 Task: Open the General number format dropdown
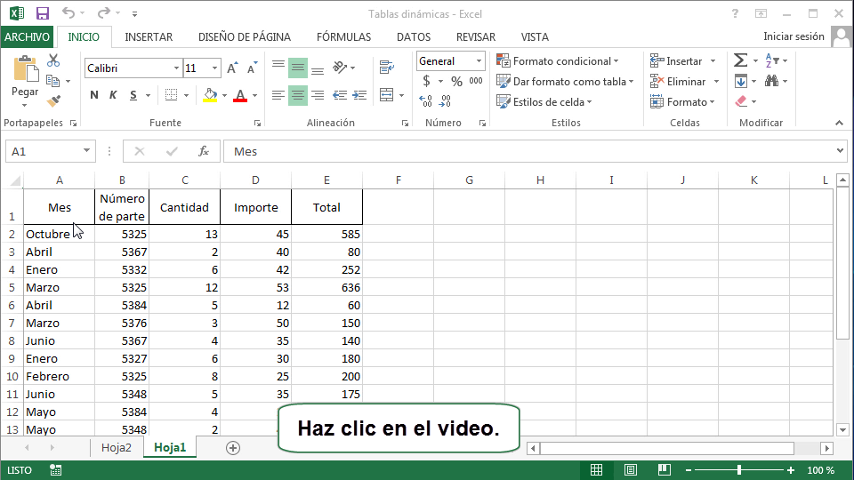[x=479, y=61]
